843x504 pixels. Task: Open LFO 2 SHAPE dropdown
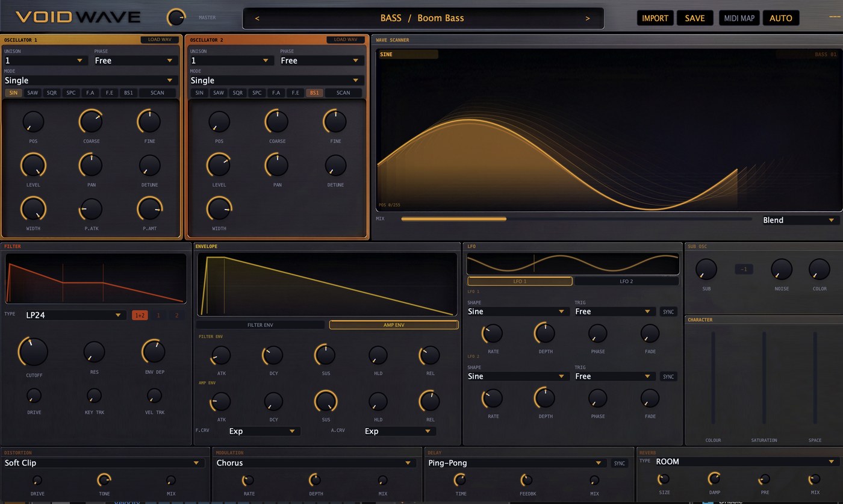point(518,376)
